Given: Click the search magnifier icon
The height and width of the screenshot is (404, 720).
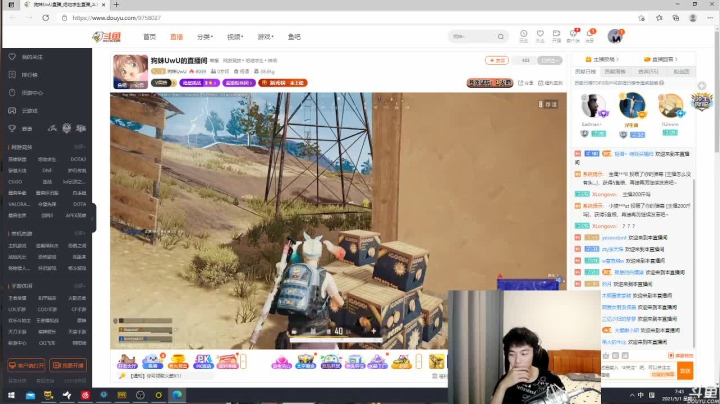Looking at the screenshot, I should 501,37.
